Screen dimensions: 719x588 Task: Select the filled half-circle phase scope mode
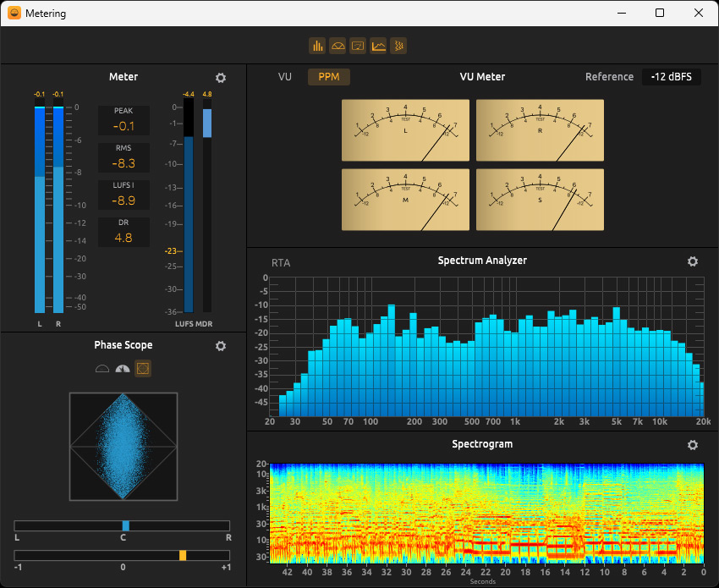(123, 369)
